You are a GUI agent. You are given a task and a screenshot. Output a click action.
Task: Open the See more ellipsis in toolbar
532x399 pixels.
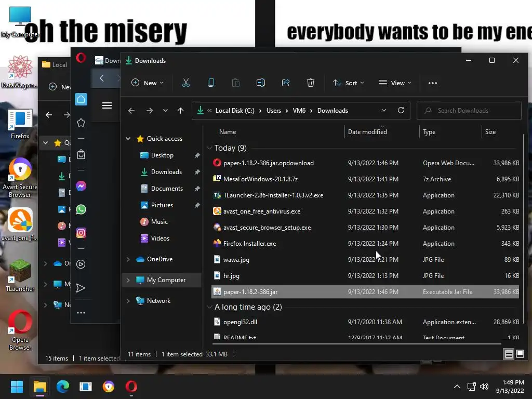click(433, 83)
